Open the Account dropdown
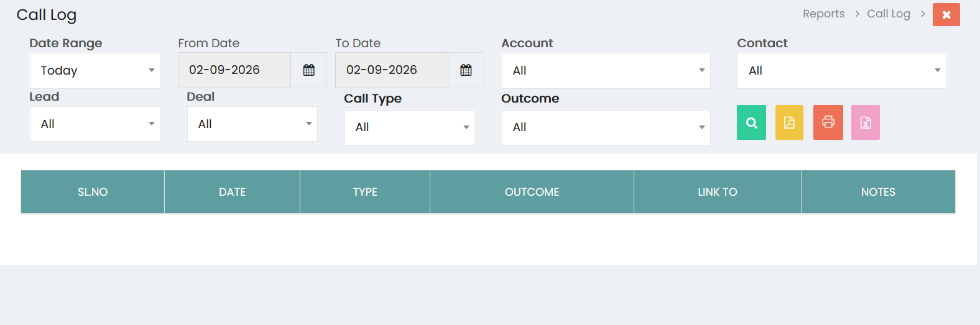Viewport: 980px width, 325px height. [606, 70]
